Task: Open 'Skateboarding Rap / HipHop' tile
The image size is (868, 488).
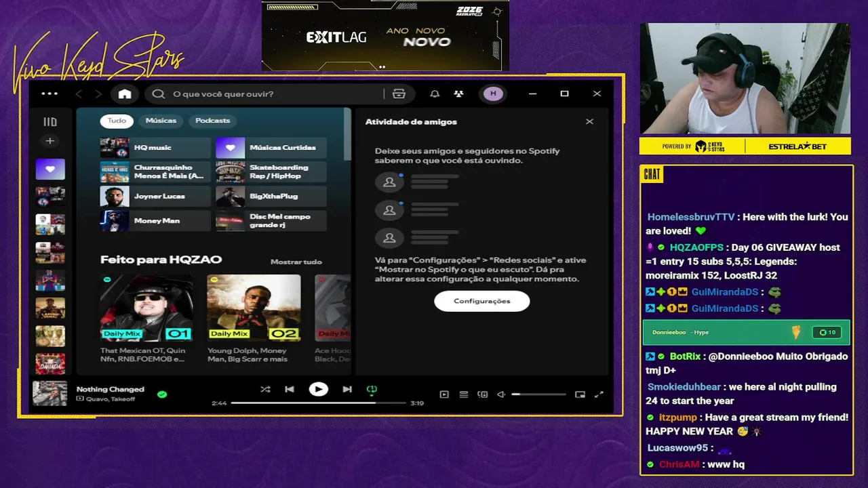Action: pyautogui.click(x=271, y=172)
